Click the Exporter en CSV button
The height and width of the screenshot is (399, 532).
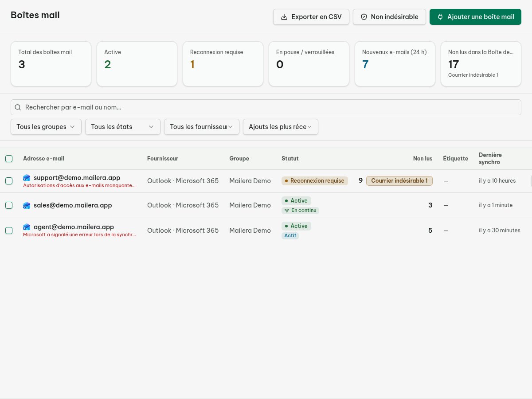pyautogui.click(x=311, y=17)
